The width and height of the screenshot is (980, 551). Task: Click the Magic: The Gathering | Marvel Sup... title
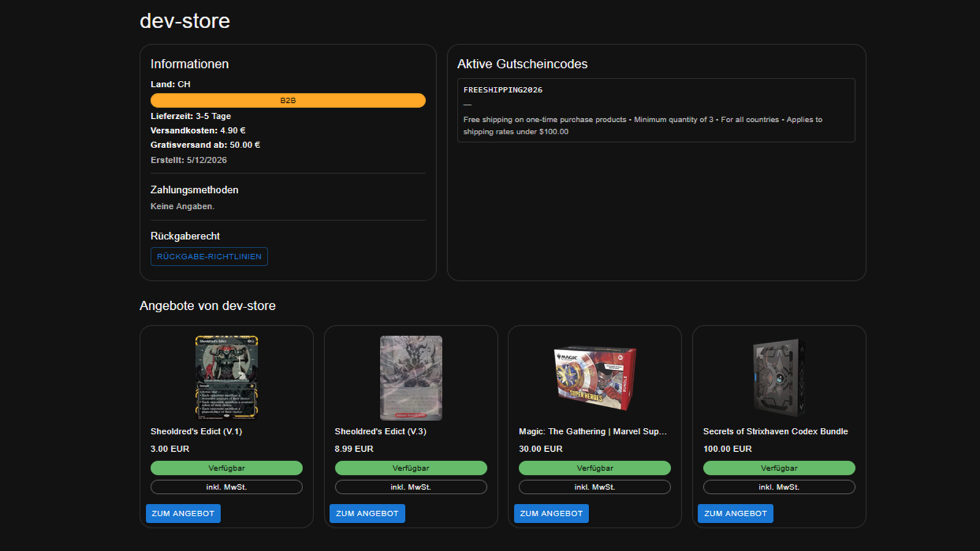(593, 432)
